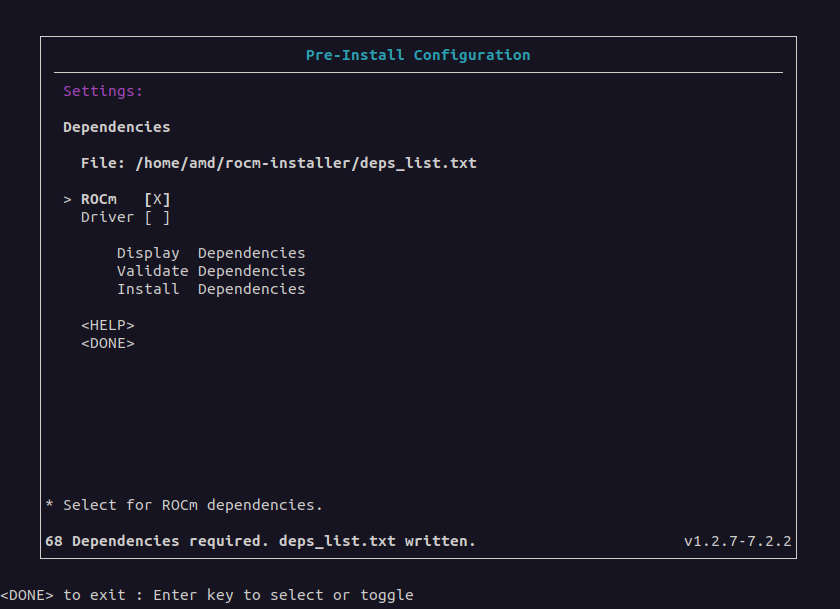Click the File: label

pos(103,163)
